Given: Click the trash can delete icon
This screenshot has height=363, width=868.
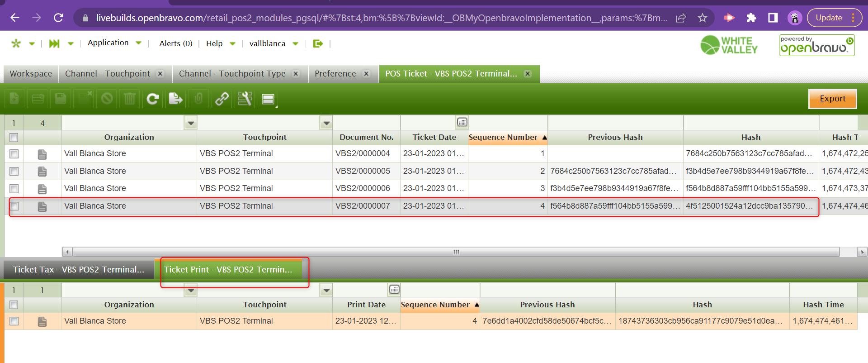Looking at the screenshot, I should pos(130,99).
